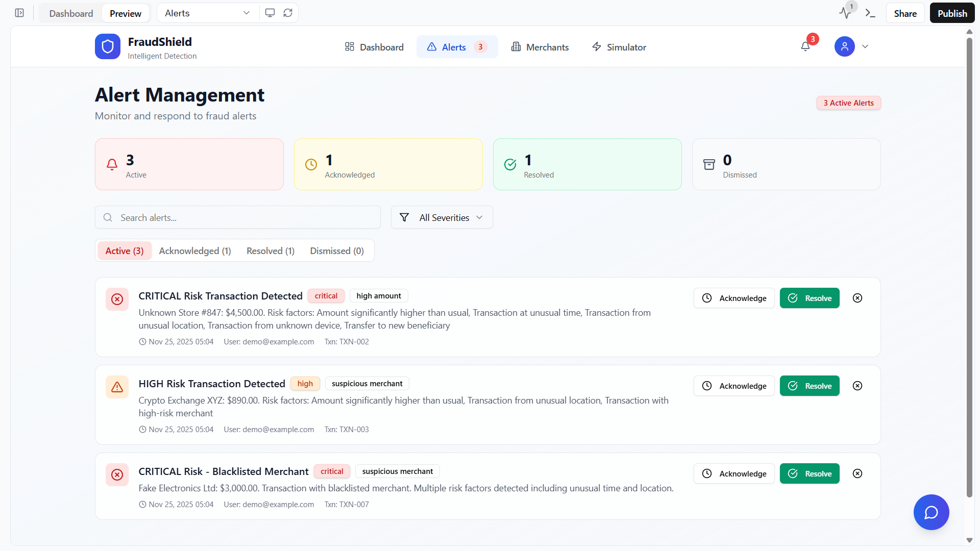Open the Alerts page selector dropdown

click(207, 13)
